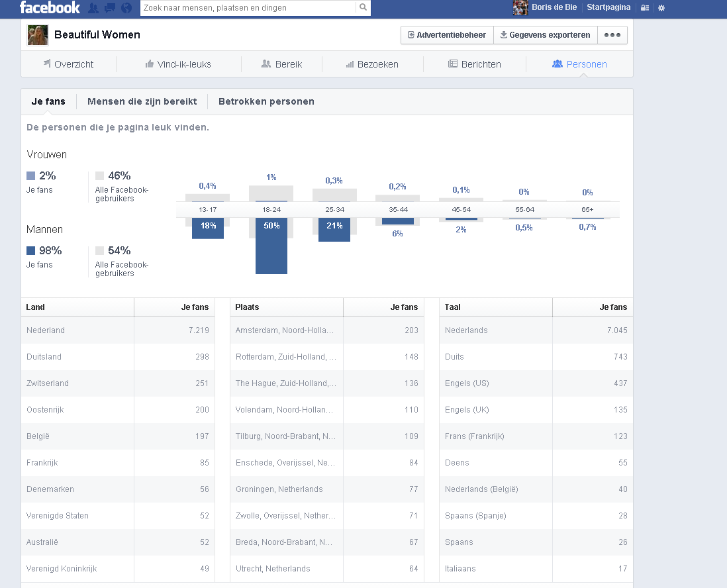The width and height of the screenshot is (727, 588).
Task: Click the men 54% all-users grey swatch
Action: 100,251
